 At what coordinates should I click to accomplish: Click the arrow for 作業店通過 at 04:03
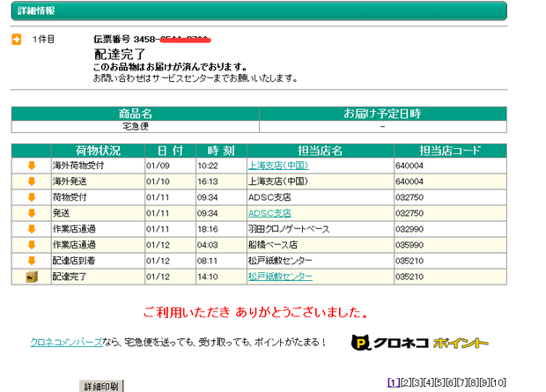(31, 244)
